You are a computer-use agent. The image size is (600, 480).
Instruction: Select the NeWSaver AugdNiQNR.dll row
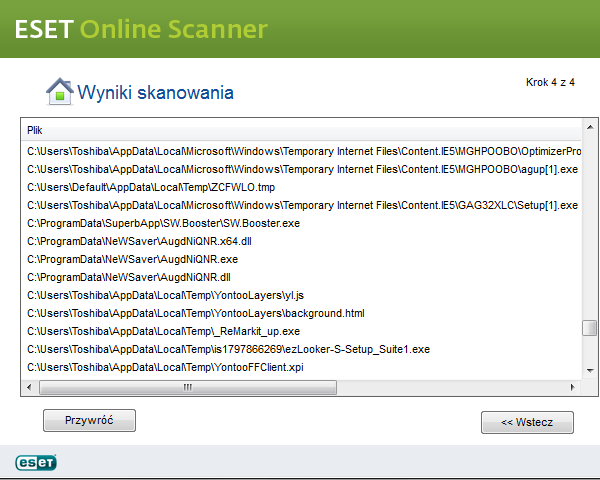302,278
